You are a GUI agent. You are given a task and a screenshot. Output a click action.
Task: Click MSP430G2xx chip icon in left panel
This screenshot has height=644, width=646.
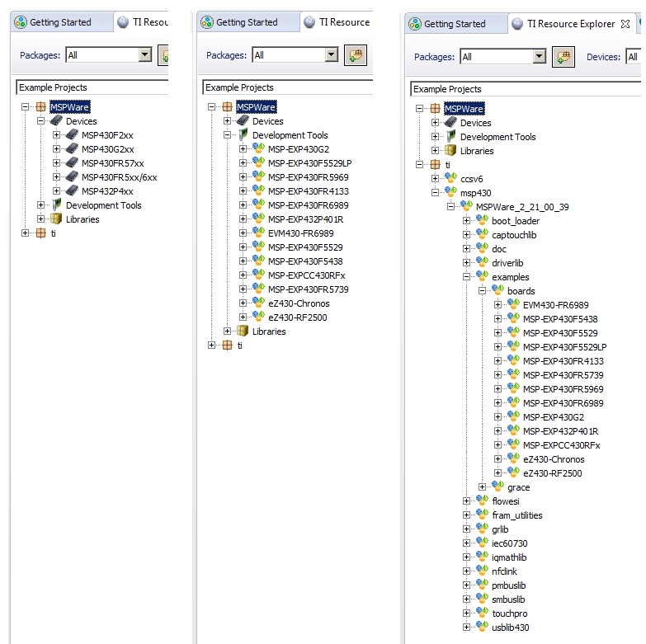(72, 148)
